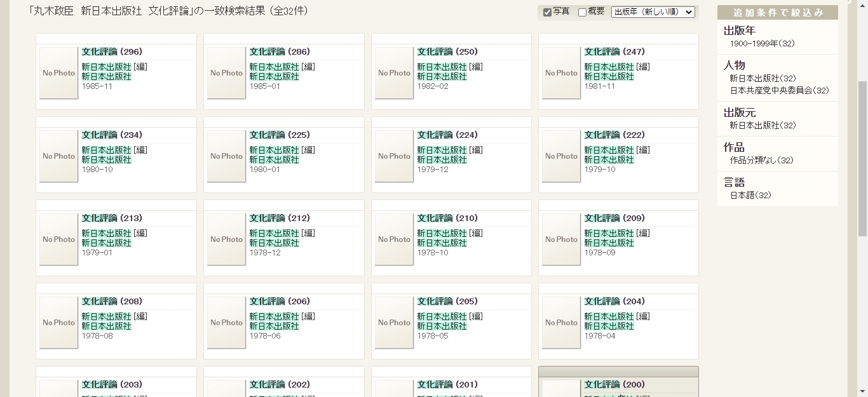Filter by publisher 新日本出版社(32) under 出版元
The height and width of the screenshot is (397, 868).
pos(763,126)
